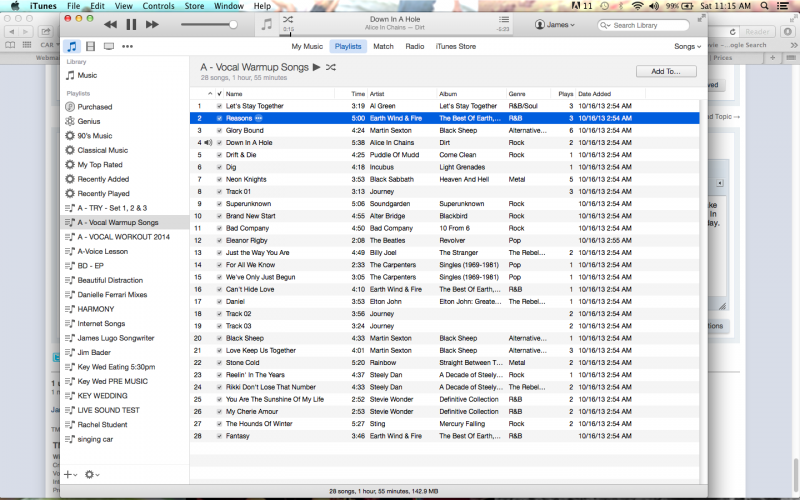Uncheck the Fantasy song checkbox

click(x=219, y=436)
